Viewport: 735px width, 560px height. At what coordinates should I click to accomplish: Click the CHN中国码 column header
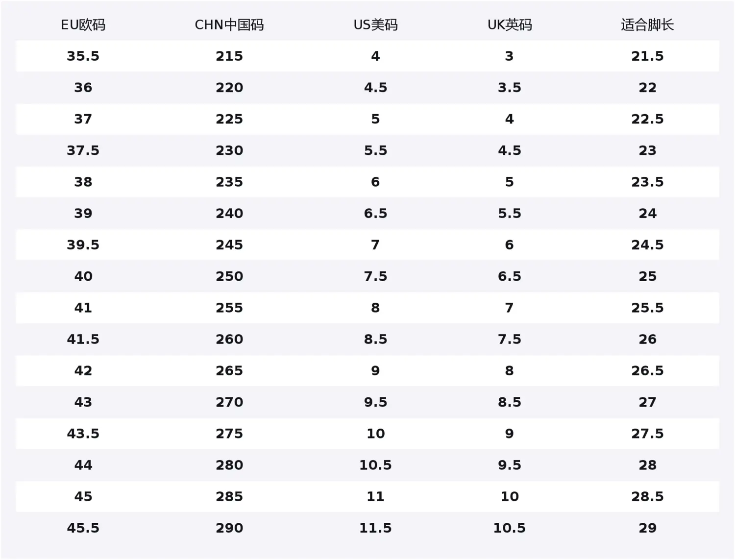point(229,25)
